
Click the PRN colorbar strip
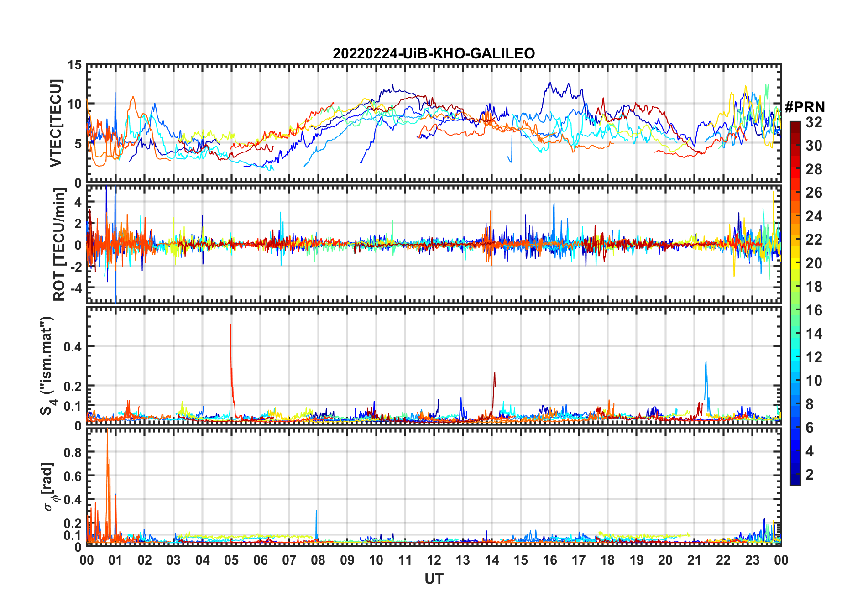795,303
